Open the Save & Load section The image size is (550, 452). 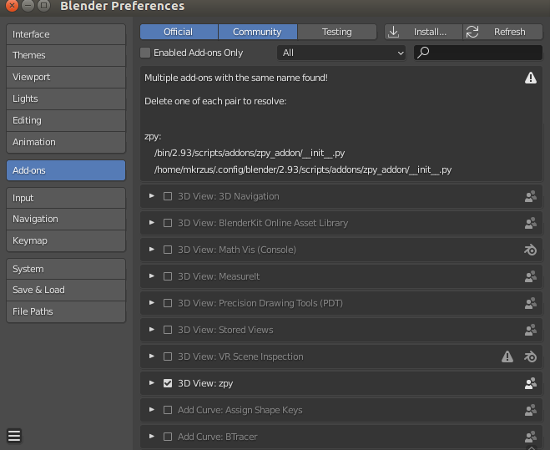coord(66,290)
